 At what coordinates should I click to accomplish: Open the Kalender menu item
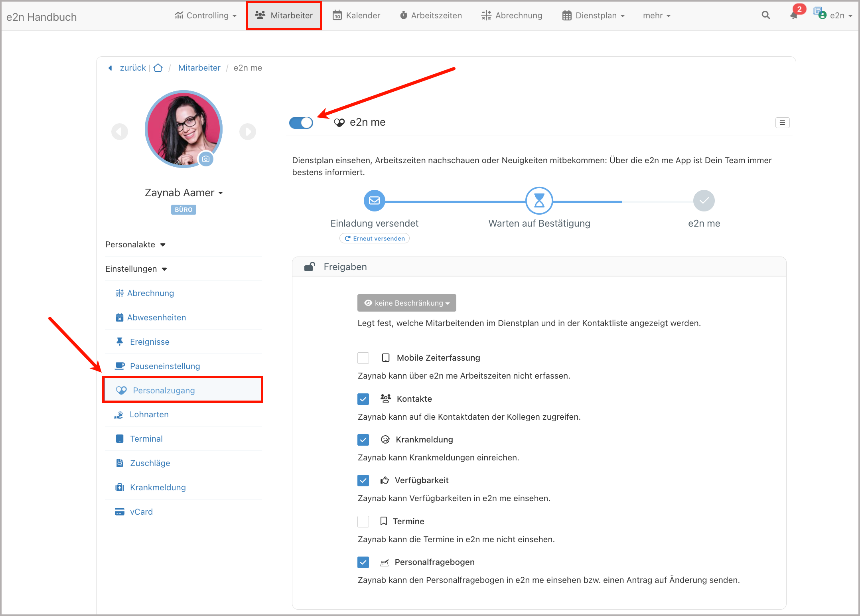[x=356, y=16]
